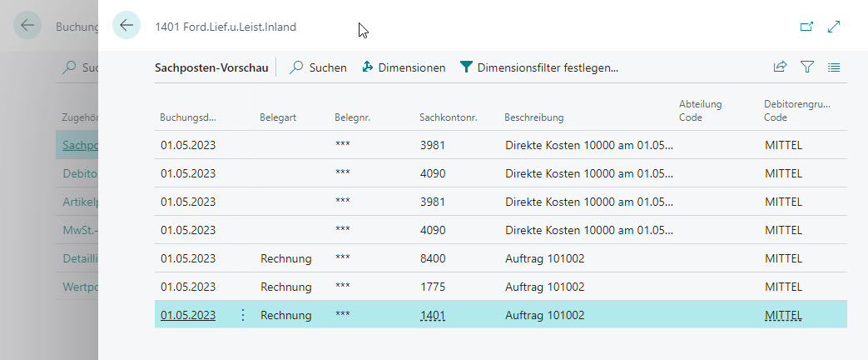Toggle the filter pane icon

[807, 67]
